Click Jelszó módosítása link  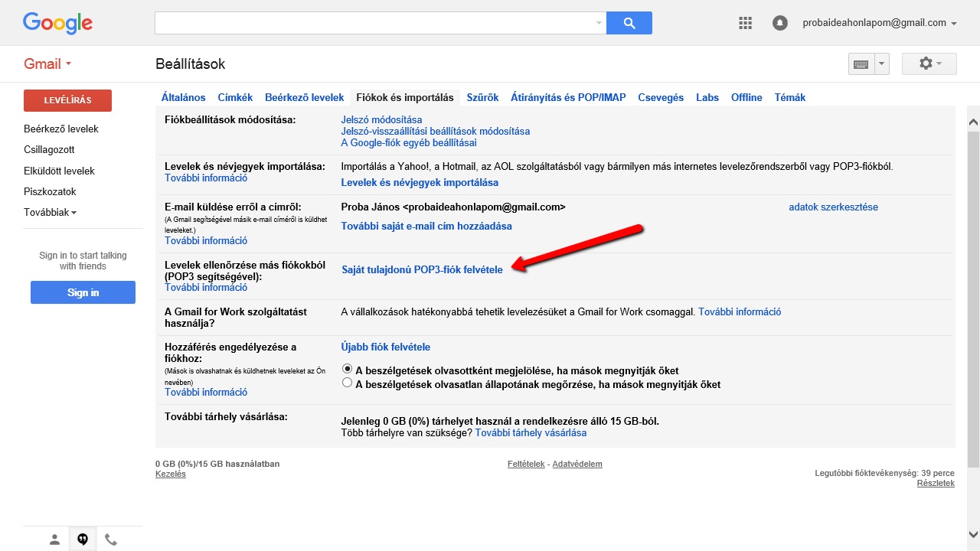point(381,119)
